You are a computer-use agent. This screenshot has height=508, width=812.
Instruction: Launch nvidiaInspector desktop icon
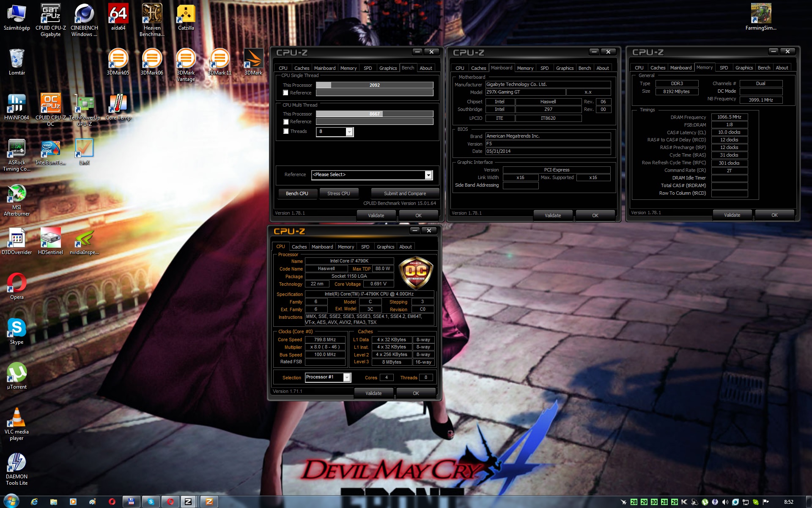pyautogui.click(x=84, y=241)
